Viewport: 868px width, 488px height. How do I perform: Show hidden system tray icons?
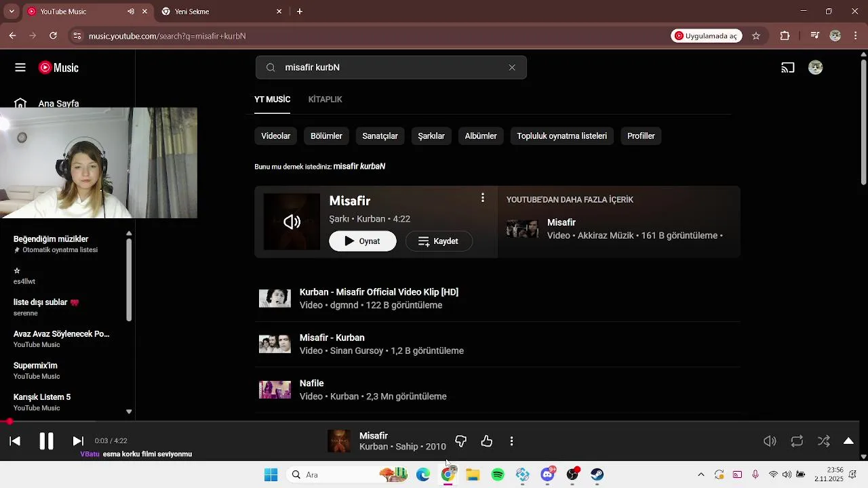[701, 474]
